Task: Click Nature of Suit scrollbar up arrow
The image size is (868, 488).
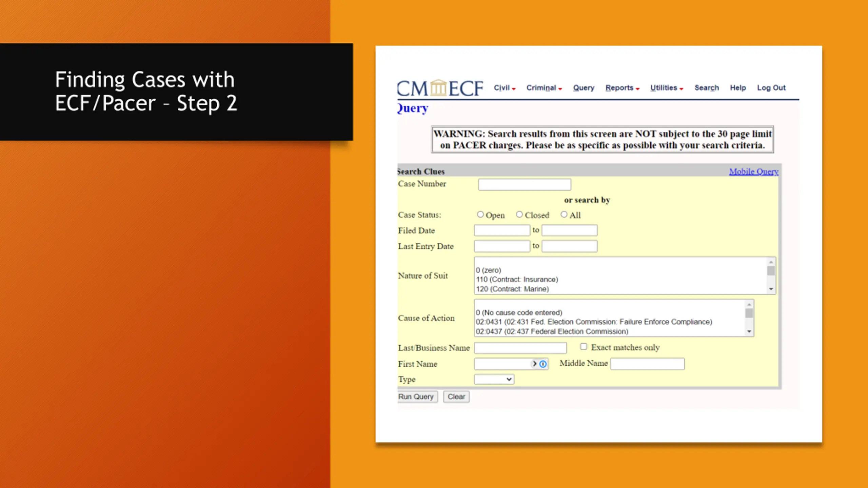Action: pos(771,262)
